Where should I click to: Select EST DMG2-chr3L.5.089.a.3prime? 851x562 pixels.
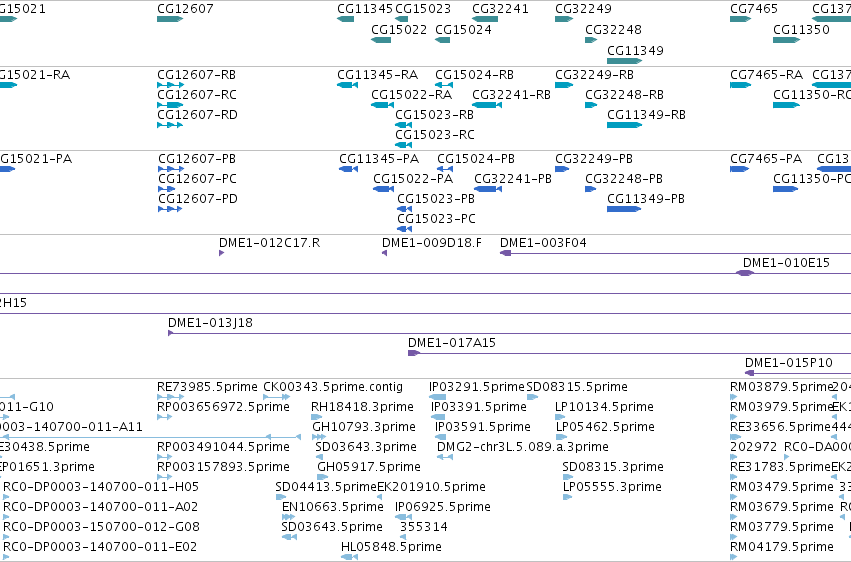point(523,447)
